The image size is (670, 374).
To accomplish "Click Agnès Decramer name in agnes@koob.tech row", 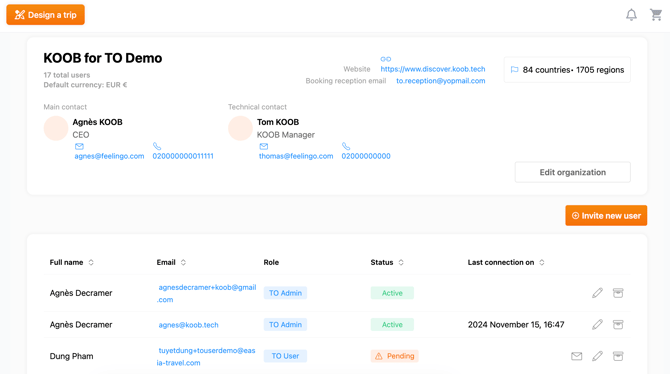I will click(81, 325).
